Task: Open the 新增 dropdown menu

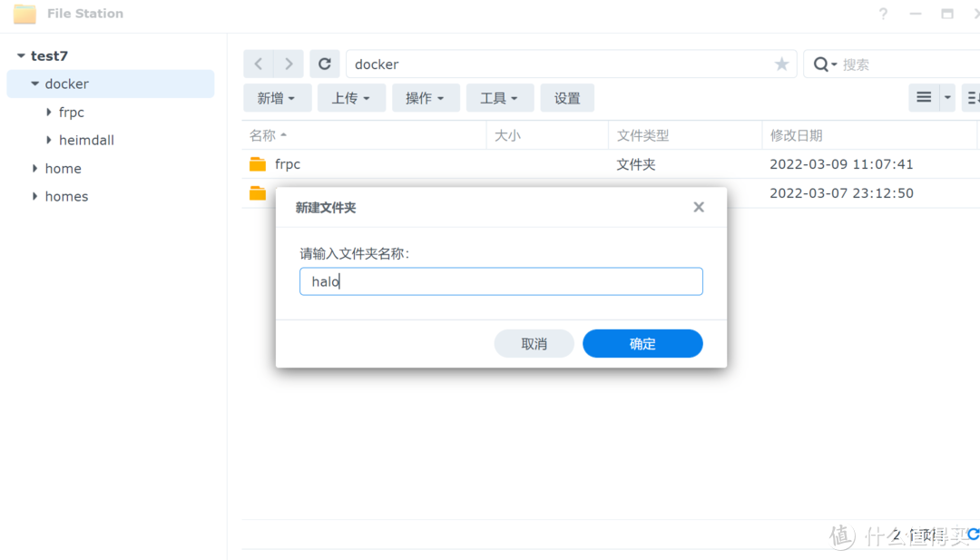Action: click(x=277, y=98)
